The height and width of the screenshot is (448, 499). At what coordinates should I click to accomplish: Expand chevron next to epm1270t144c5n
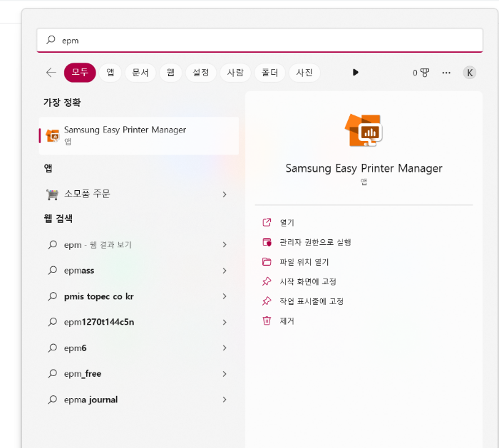click(x=225, y=322)
